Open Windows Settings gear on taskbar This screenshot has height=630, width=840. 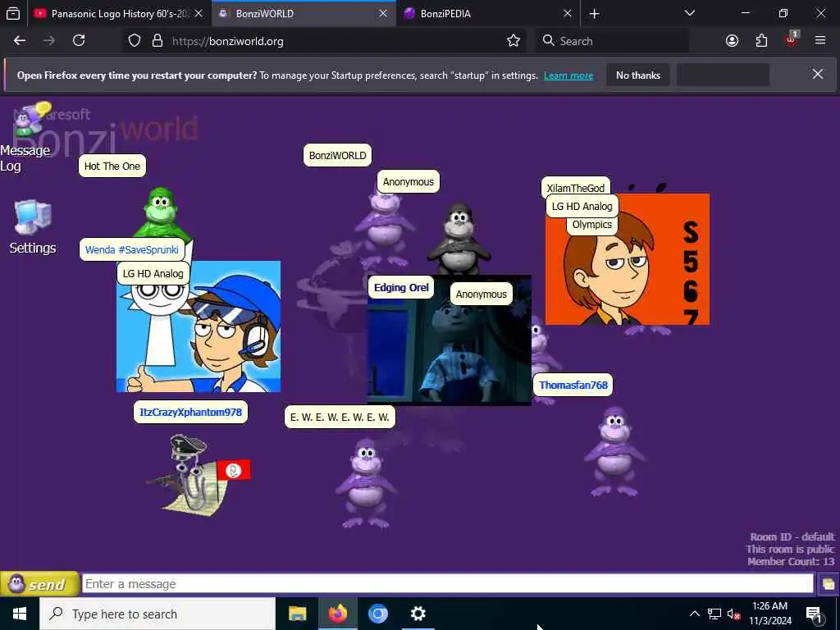pos(418,614)
